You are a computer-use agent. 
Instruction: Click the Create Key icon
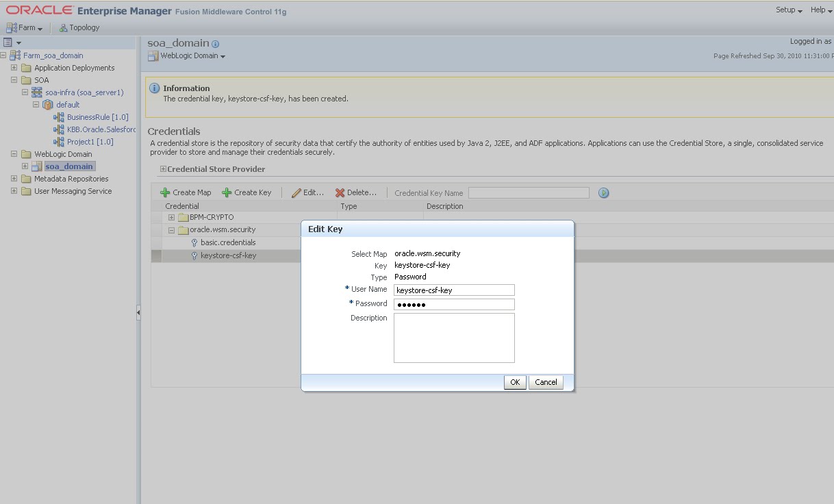[x=228, y=192]
